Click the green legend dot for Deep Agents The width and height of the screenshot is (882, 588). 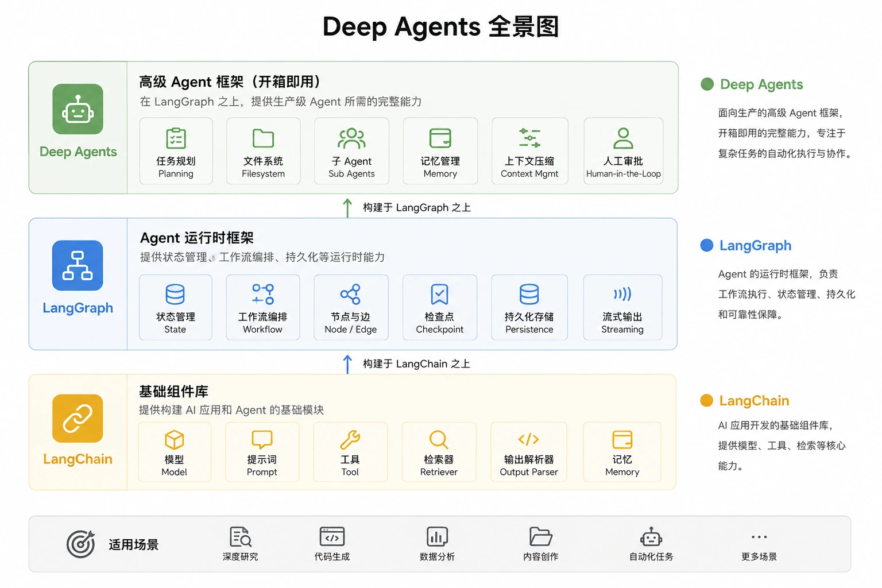707,84
